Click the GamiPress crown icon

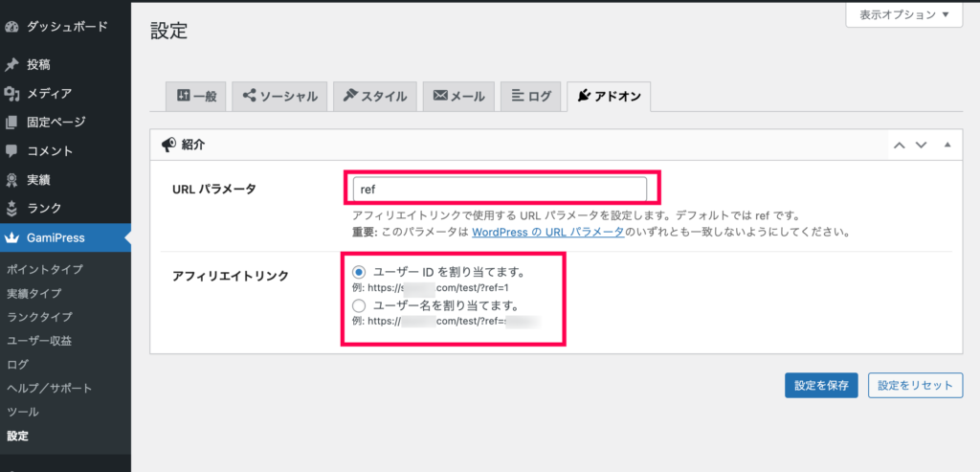point(11,237)
